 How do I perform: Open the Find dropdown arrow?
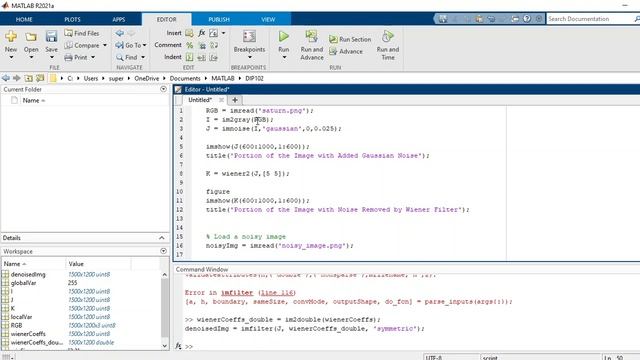click(x=143, y=58)
